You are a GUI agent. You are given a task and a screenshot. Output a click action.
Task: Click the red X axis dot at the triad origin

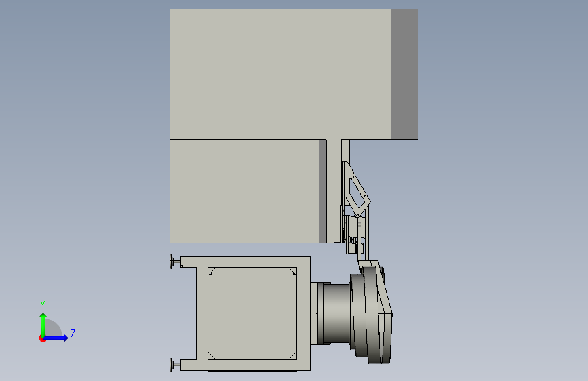click(42, 339)
